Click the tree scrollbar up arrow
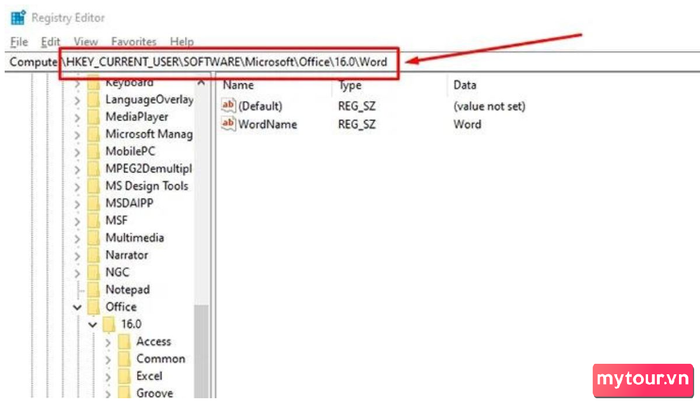The image size is (700, 405). [201, 83]
